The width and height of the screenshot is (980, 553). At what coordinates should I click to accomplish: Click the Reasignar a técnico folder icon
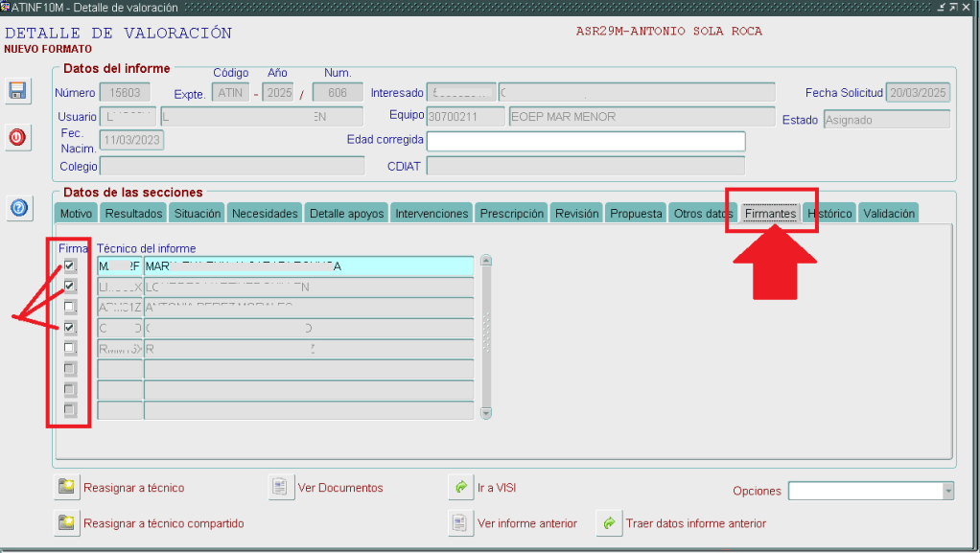point(66,488)
